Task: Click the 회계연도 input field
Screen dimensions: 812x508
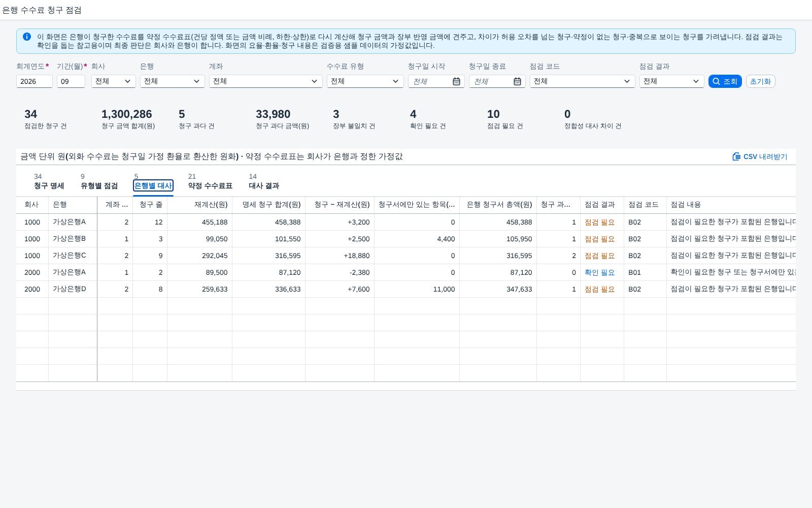Action: tap(35, 81)
